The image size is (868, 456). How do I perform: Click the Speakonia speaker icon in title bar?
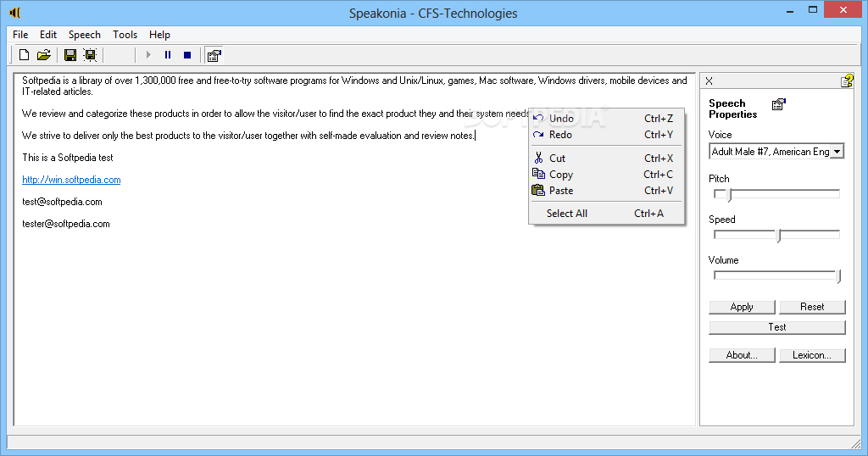(x=15, y=12)
